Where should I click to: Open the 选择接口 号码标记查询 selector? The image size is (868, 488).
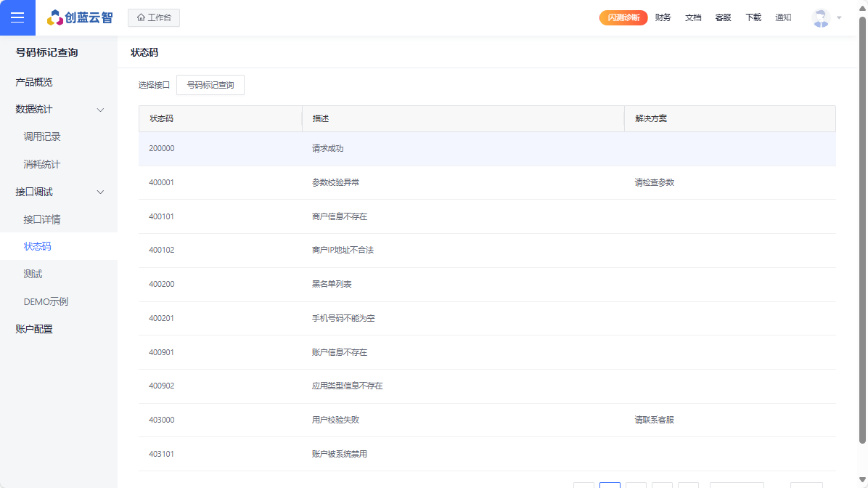click(210, 85)
